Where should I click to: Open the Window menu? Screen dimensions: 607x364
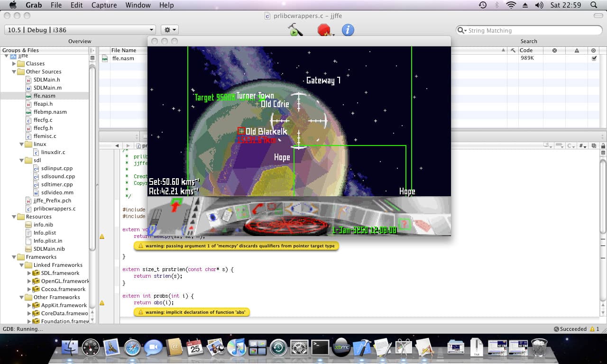click(138, 5)
